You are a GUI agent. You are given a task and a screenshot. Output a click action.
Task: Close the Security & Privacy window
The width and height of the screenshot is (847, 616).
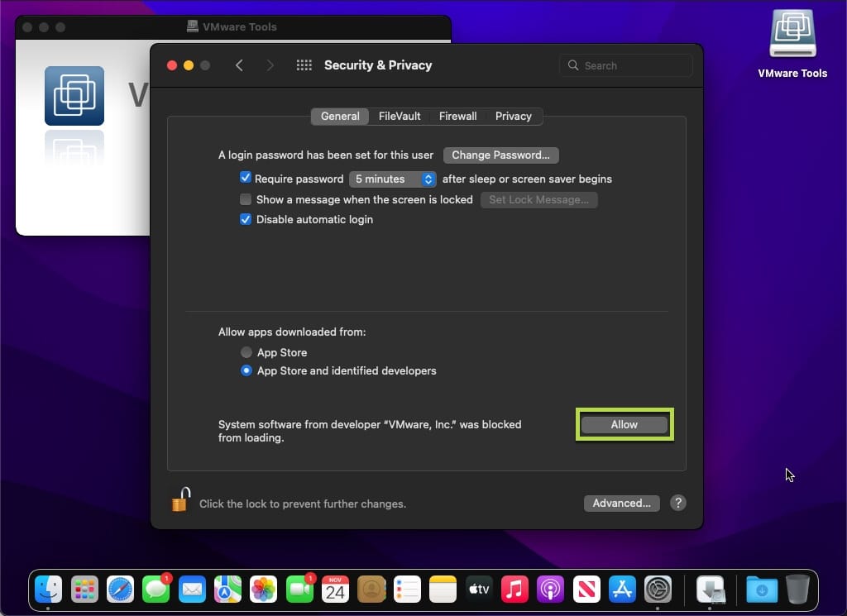click(x=172, y=65)
